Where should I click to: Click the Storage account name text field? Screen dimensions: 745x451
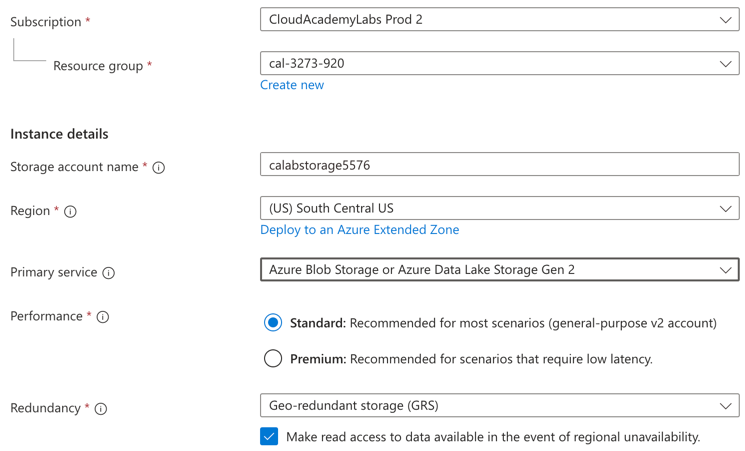(498, 165)
